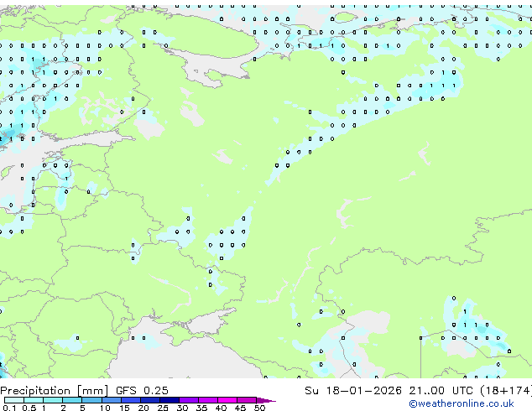Pick the 10–15 mm legend swatch
Screen dimensions: 532x411
coord(111,400)
